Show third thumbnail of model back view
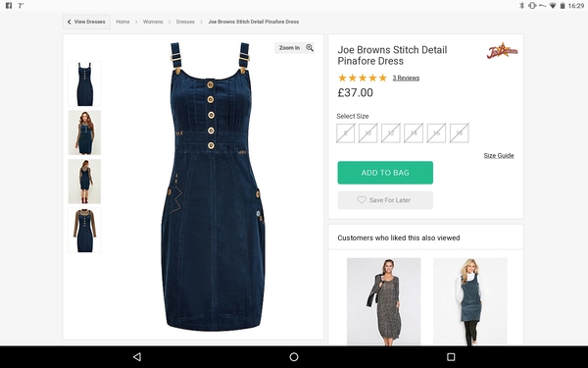 click(x=84, y=182)
